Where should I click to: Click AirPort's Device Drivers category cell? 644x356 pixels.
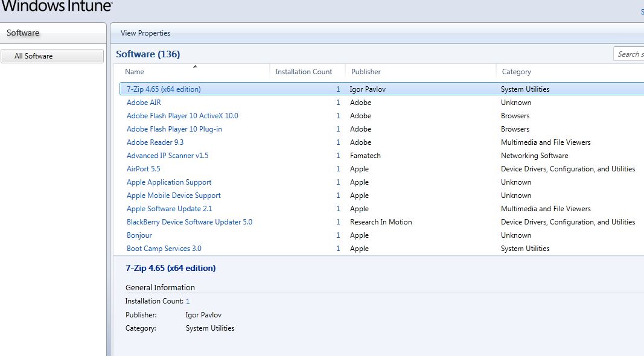click(567, 169)
